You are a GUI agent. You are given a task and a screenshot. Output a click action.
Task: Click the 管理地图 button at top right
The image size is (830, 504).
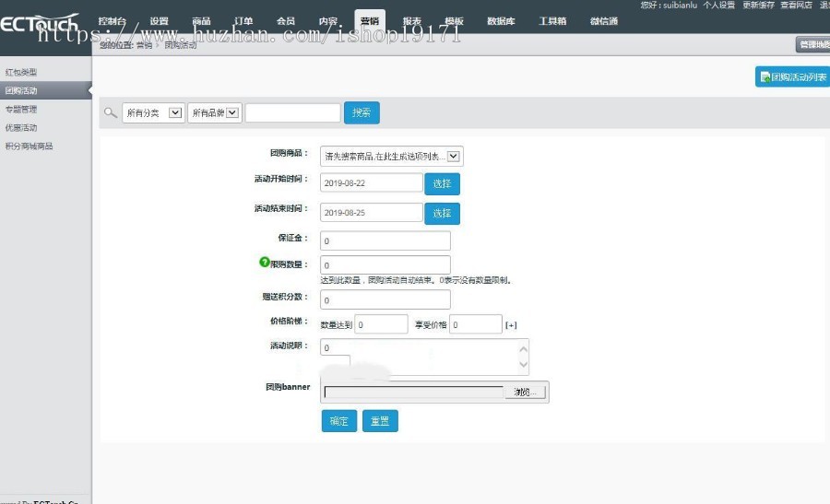[814, 44]
